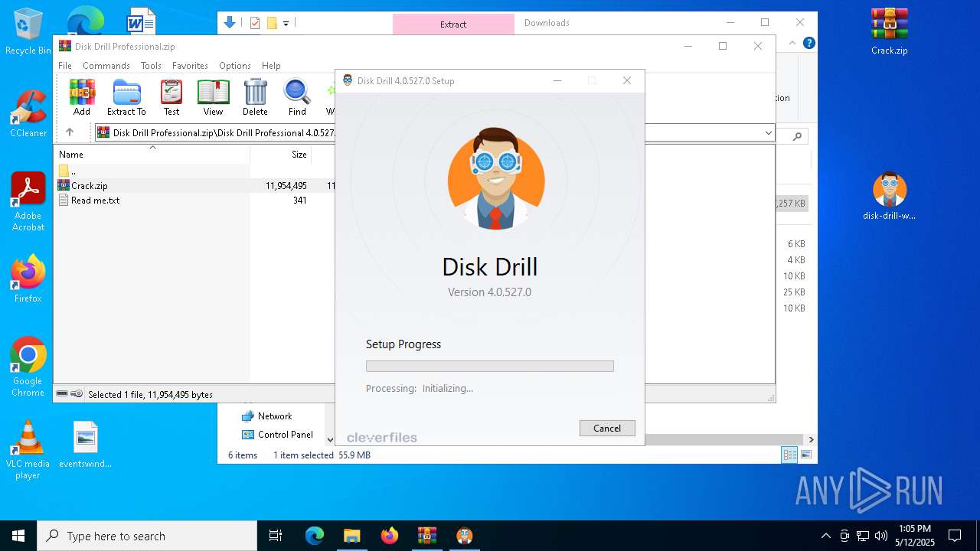This screenshot has width=980, height=551.
Task: Click the Windows Start button
Action: coord(18,536)
